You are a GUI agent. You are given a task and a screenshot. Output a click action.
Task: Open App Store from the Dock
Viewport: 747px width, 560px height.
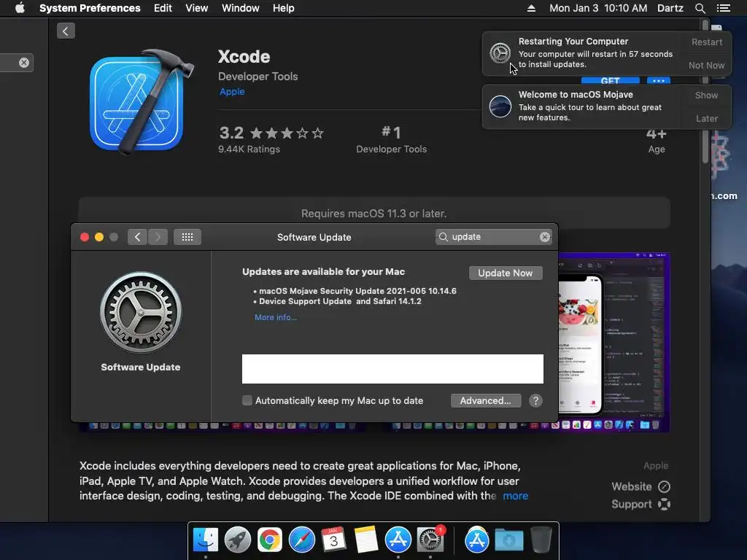398,540
